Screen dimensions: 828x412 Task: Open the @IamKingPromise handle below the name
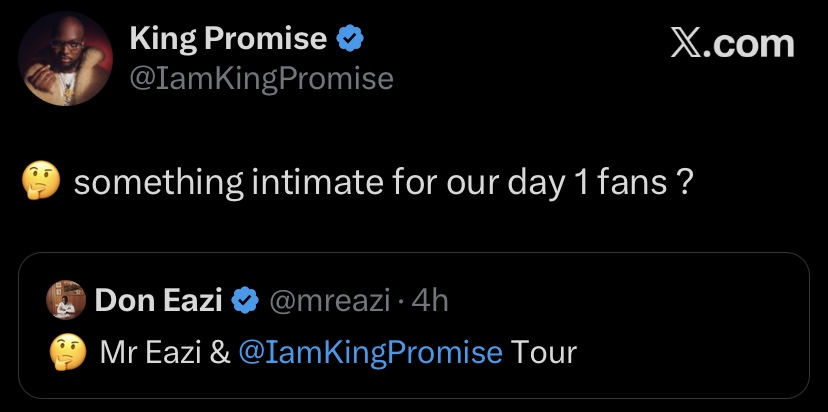tap(261, 77)
